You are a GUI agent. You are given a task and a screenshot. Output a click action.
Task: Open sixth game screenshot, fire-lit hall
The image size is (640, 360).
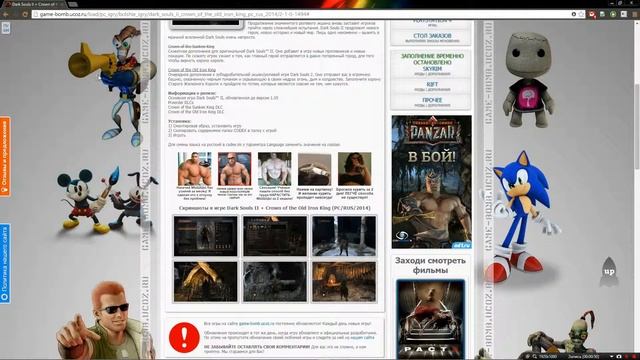tap(344, 282)
